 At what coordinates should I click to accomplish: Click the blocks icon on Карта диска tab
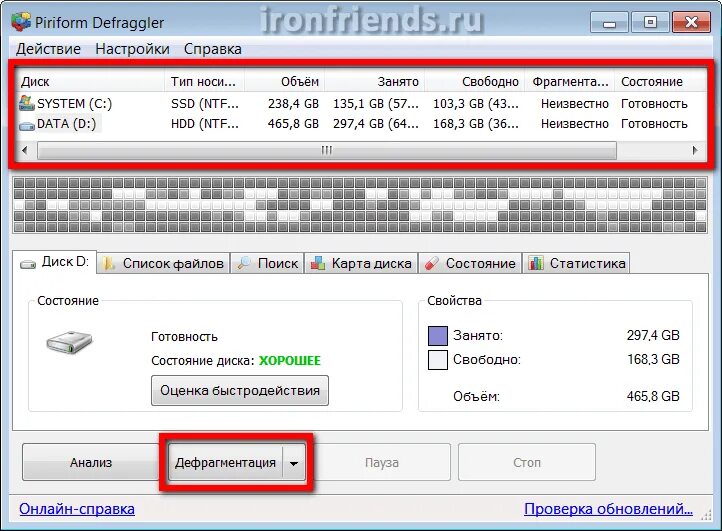(318, 263)
